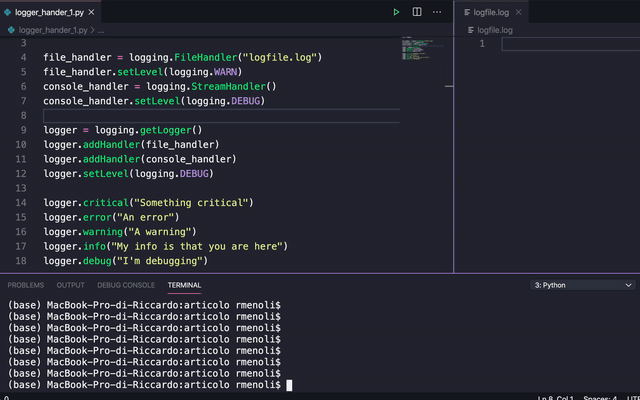Image resolution: width=640 pixels, height=400 pixels.
Task: Click line number 18 in the gutter
Action: [21, 261]
